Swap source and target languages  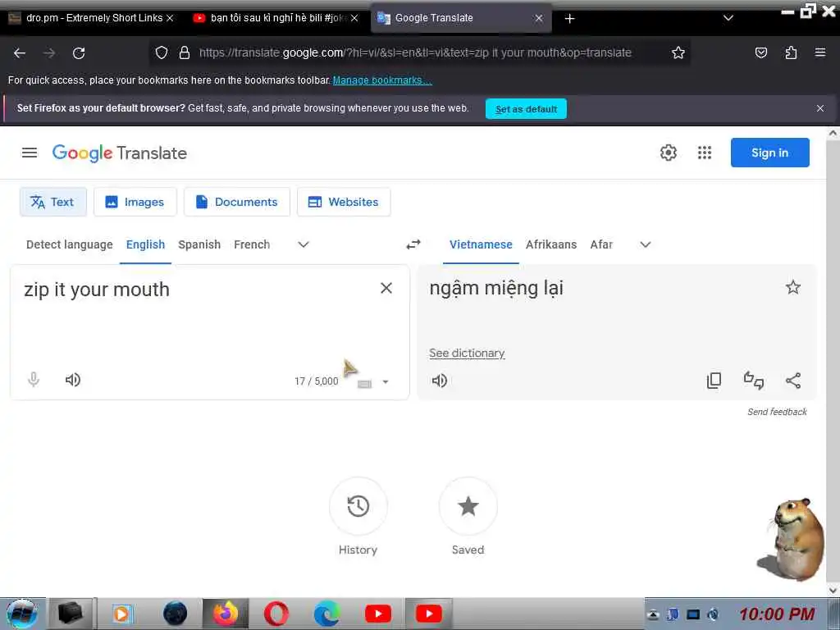click(413, 244)
